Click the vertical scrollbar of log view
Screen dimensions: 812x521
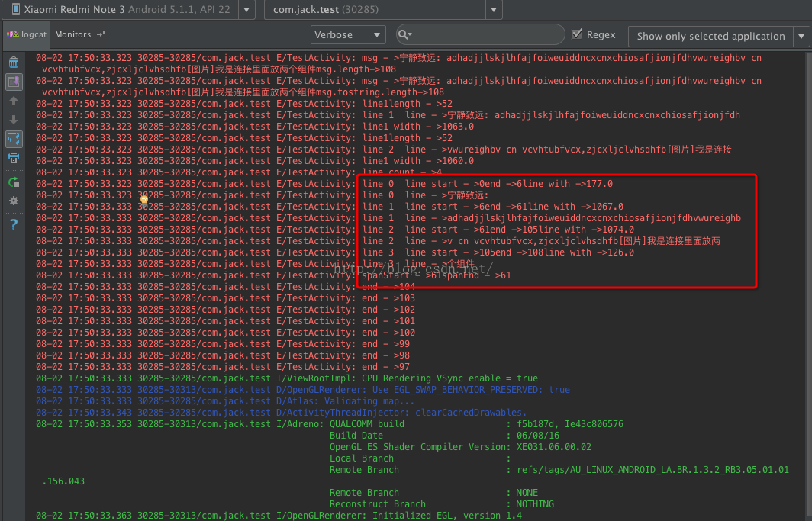pyautogui.click(x=808, y=285)
